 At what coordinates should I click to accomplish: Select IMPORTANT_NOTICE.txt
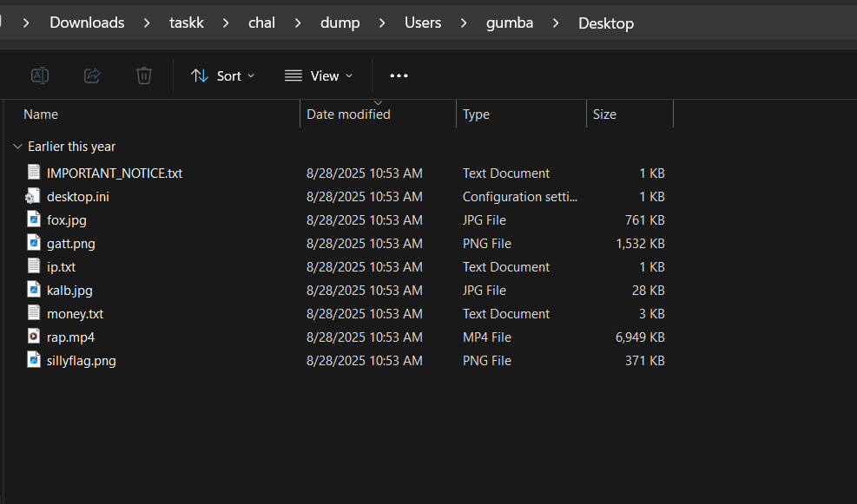tap(115, 173)
